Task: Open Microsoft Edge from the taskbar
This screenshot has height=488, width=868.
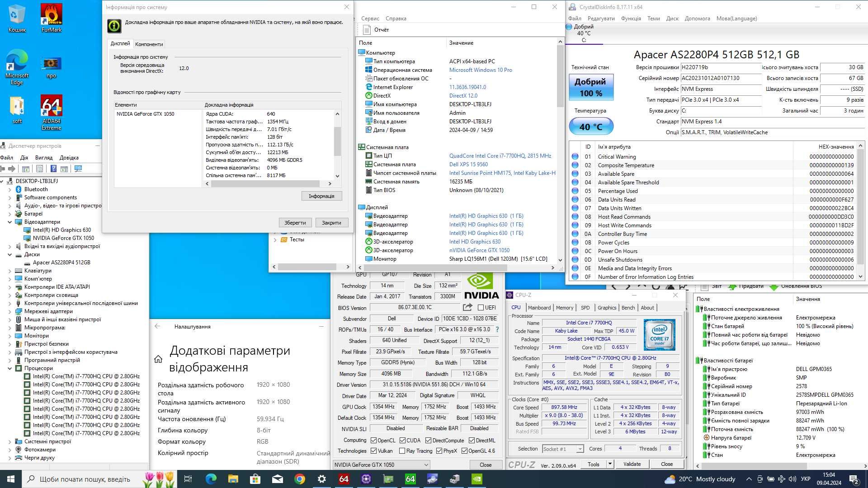Action: click(x=211, y=479)
